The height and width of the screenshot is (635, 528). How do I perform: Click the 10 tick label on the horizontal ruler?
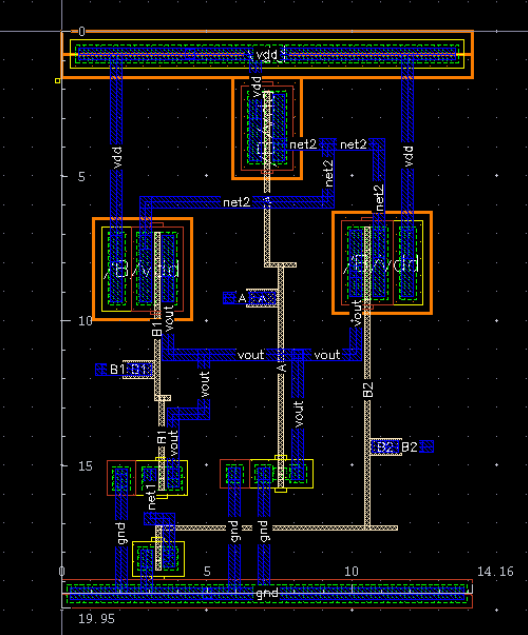[351, 571]
